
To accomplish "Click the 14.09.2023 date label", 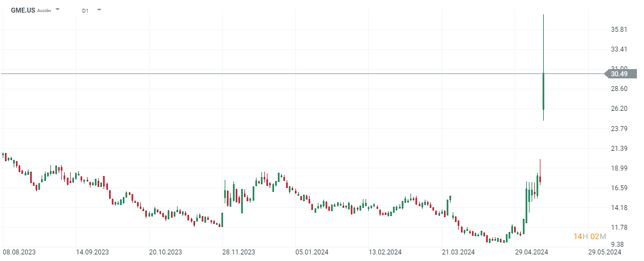I will [x=93, y=252].
